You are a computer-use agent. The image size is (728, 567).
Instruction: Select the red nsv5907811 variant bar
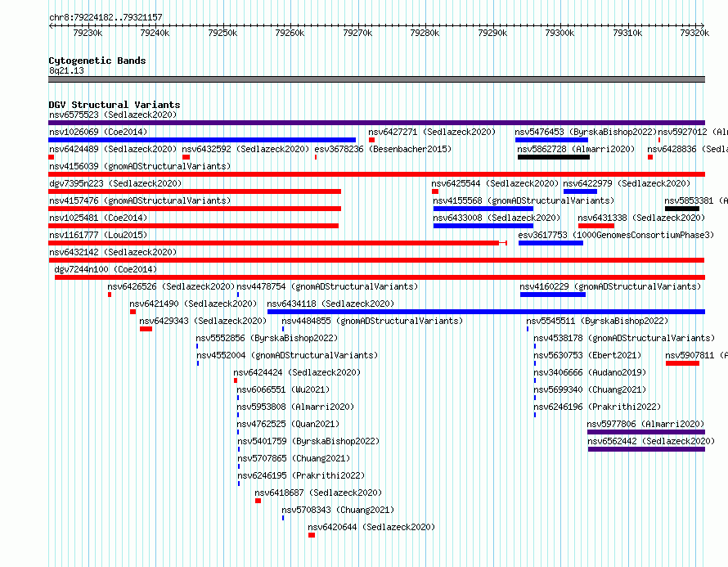click(682, 363)
